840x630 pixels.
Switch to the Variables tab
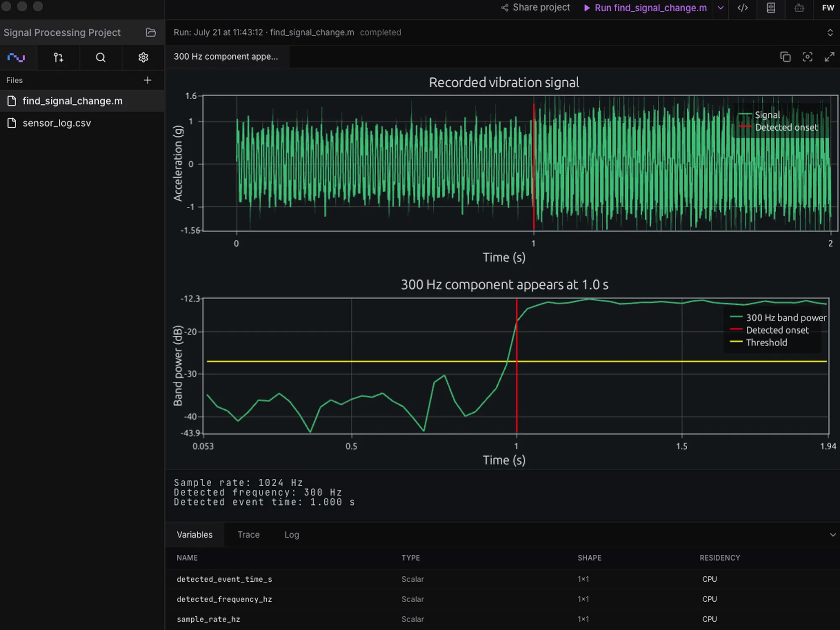tap(194, 535)
